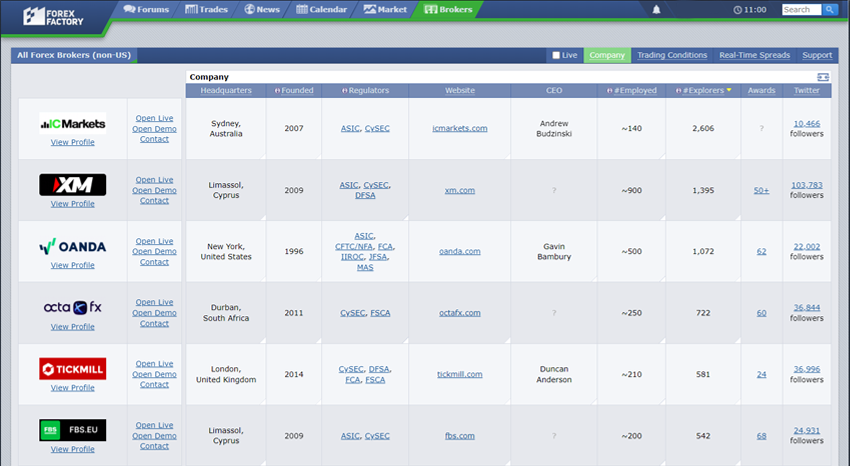Visit xm.com website link
The height and width of the screenshot is (466, 850).
(460, 190)
